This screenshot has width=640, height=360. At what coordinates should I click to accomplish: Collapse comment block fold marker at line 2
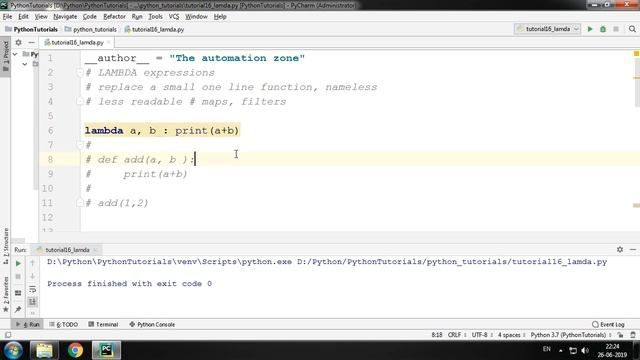pos(80,73)
